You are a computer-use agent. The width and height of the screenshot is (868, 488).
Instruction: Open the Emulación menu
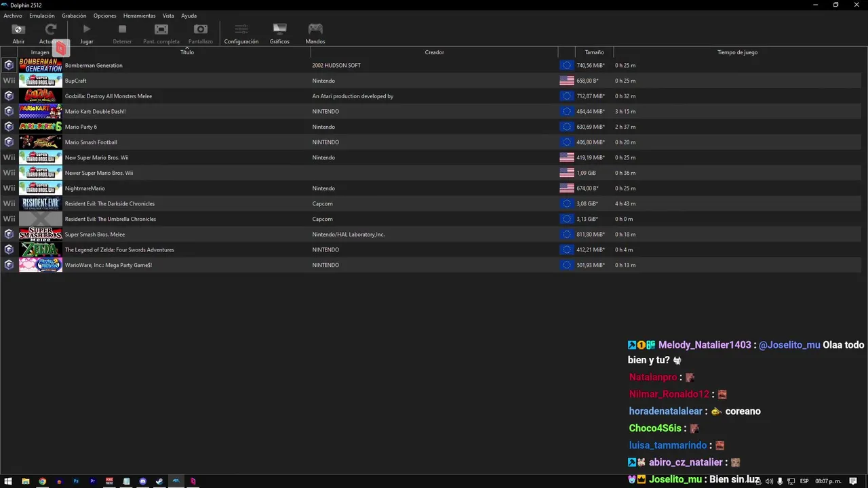pyautogui.click(x=42, y=16)
